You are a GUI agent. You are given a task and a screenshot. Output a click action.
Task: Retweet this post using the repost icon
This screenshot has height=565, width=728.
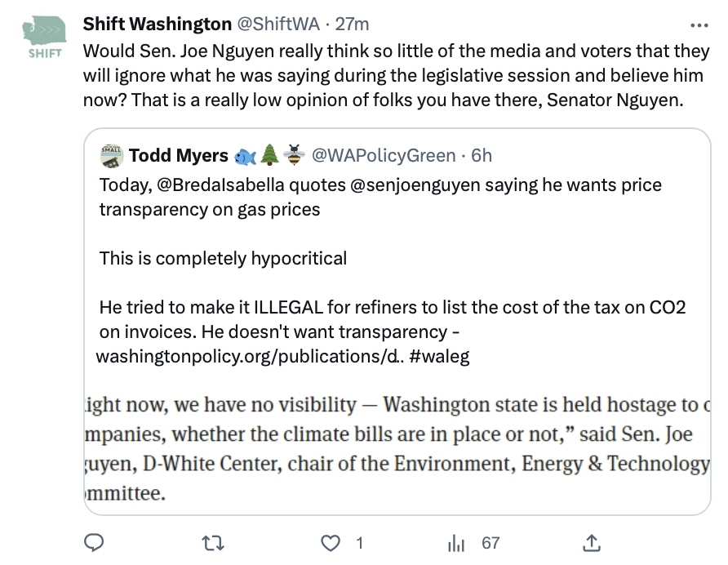213,543
